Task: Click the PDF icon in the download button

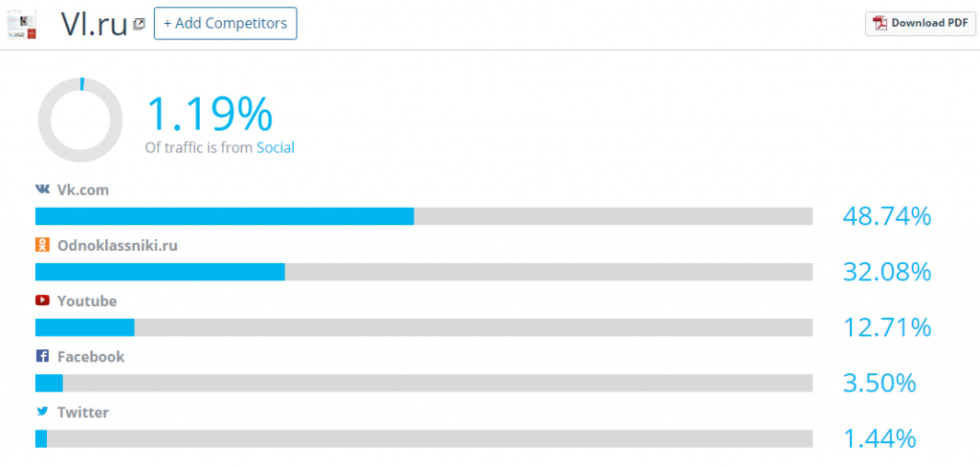Action: 880,24
